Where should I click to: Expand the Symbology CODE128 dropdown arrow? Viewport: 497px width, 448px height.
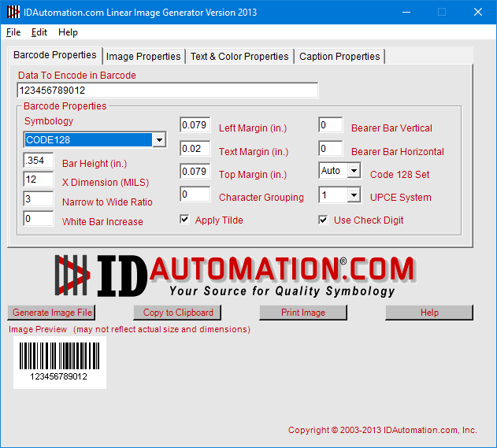pos(159,139)
